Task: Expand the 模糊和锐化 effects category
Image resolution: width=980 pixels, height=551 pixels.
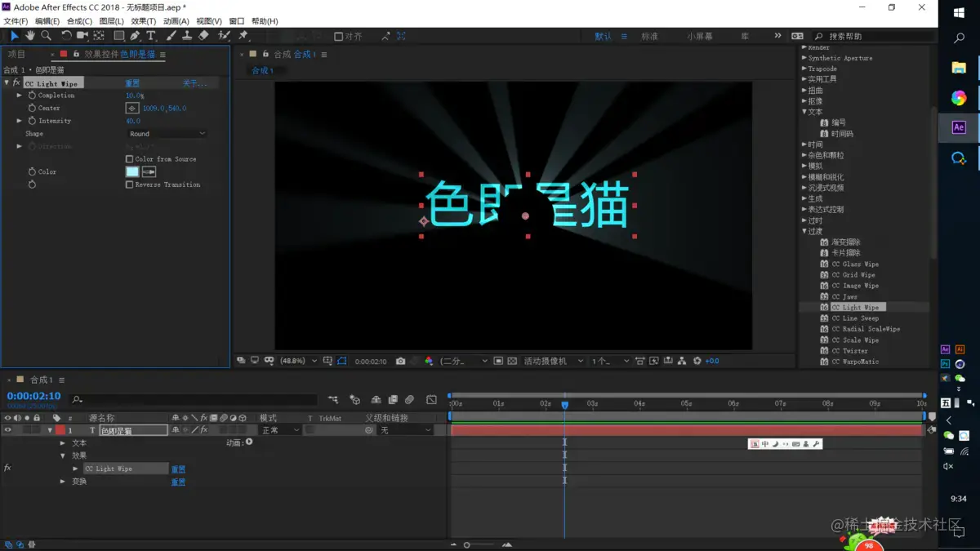Action: [804, 177]
